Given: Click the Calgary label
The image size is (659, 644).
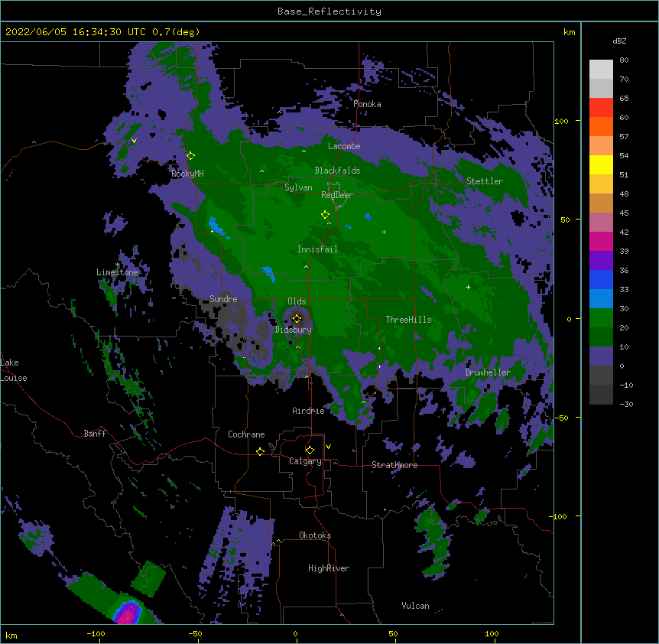Looking at the screenshot, I should (x=305, y=461).
